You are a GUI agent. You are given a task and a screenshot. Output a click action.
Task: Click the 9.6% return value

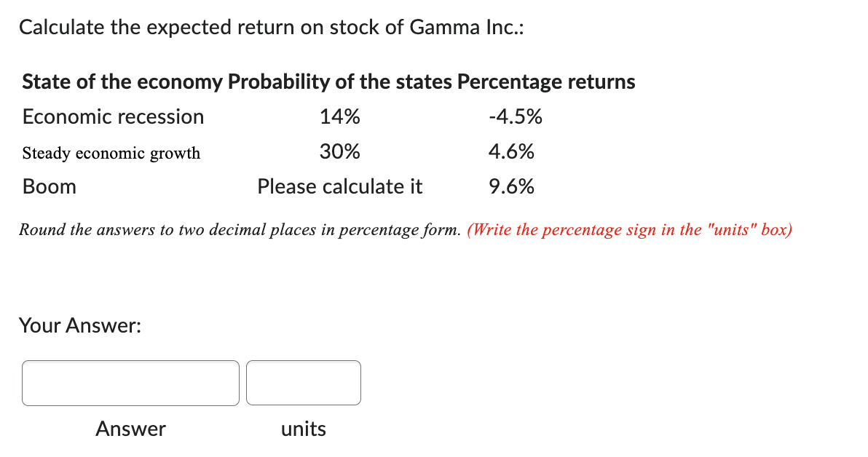[x=511, y=186]
